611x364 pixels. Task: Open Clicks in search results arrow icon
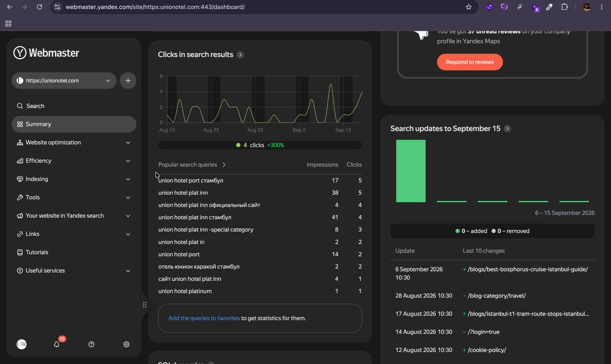click(240, 55)
